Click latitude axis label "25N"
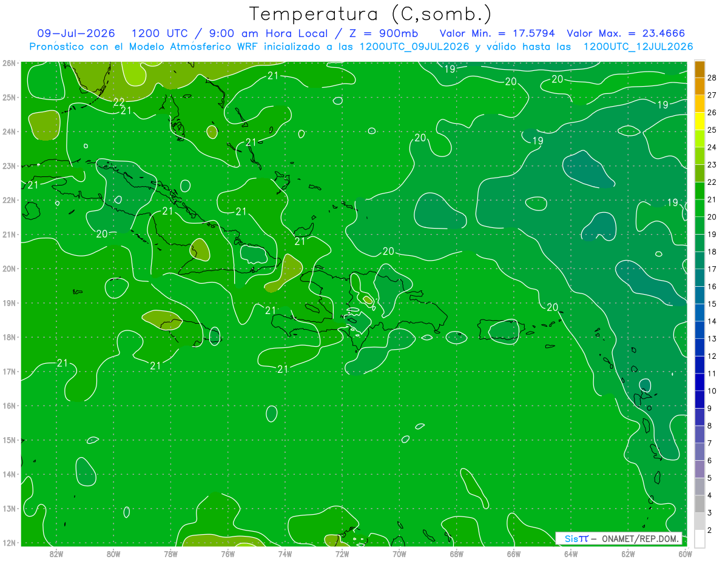The width and height of the screenshot is (728, 562). tap(8, 97)
